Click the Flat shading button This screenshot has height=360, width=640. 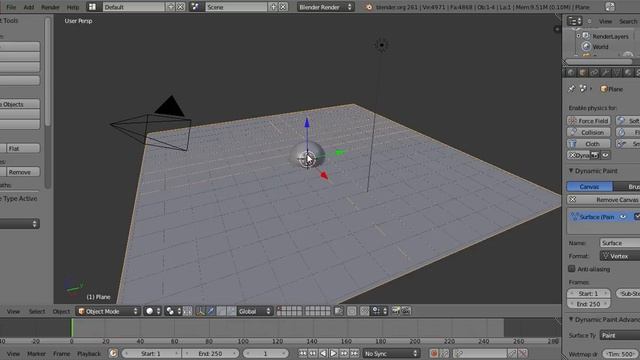(23, 149)
